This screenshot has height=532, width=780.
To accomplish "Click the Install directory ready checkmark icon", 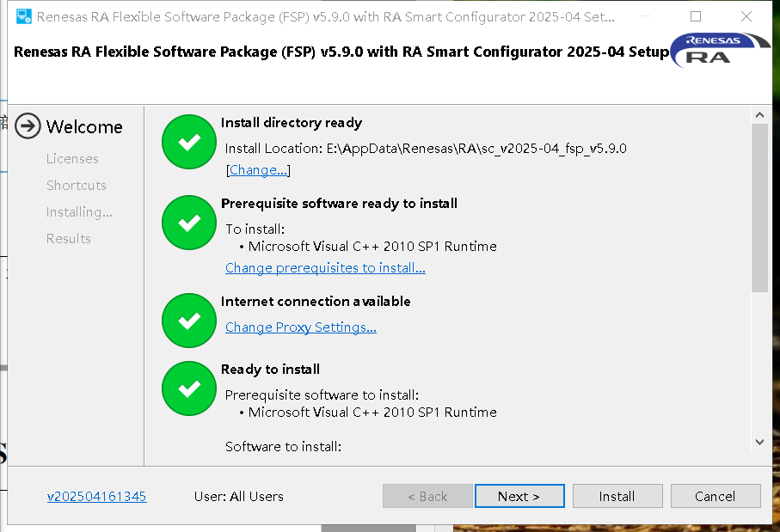I will coord(189,142).
